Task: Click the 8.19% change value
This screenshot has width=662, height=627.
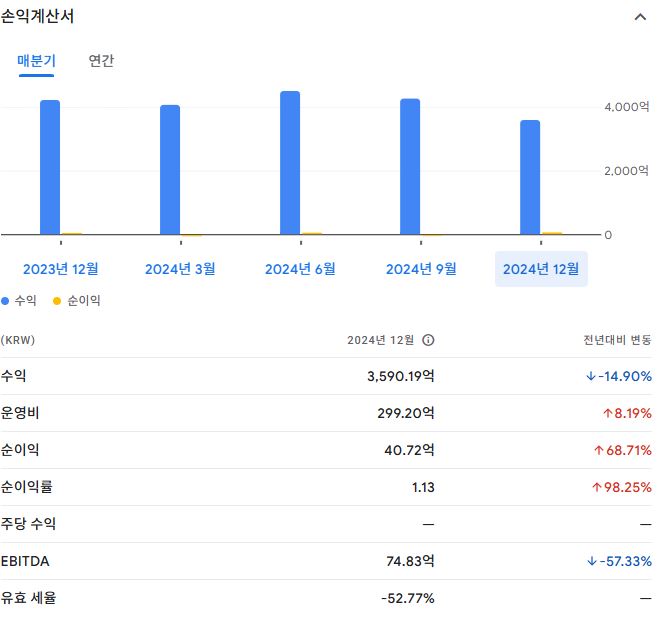Action: coord(627,413)
